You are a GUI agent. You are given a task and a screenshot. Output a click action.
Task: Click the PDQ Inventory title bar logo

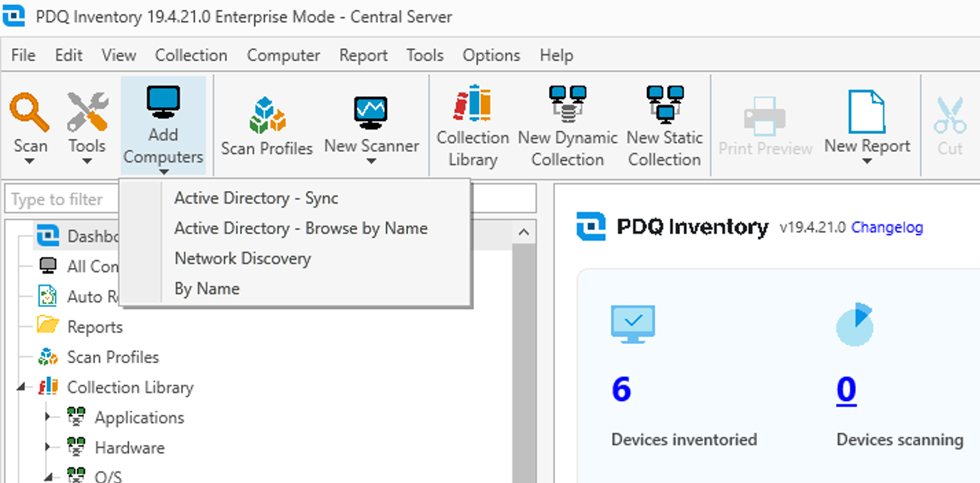[x=14, y=16]
